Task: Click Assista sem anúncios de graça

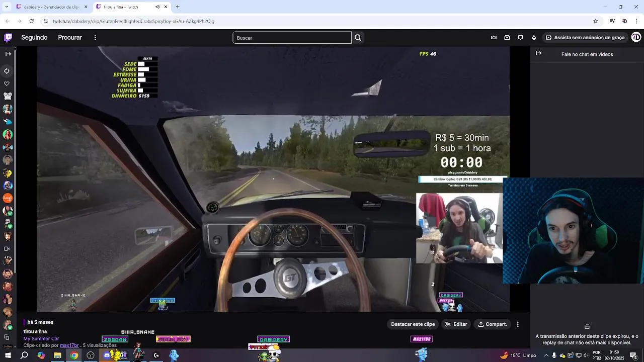Action: 585,37
